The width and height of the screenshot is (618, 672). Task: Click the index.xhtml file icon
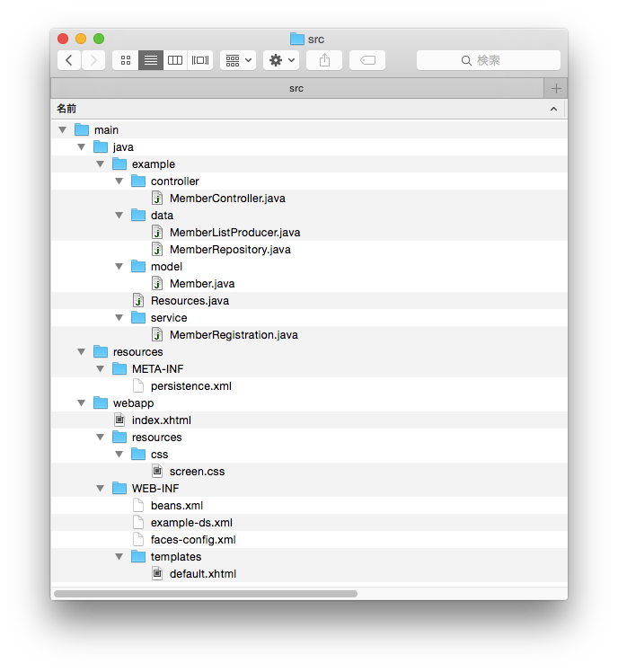119,420
